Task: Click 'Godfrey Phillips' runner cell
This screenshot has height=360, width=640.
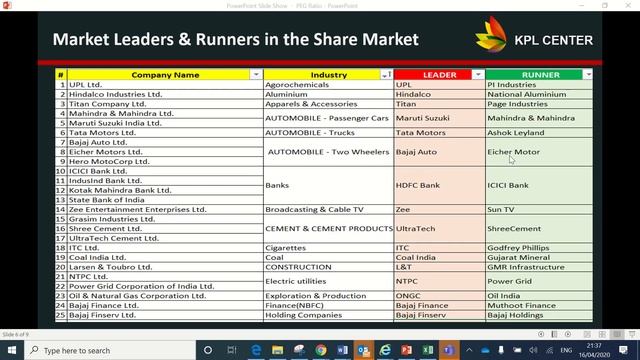Action: 539,248
